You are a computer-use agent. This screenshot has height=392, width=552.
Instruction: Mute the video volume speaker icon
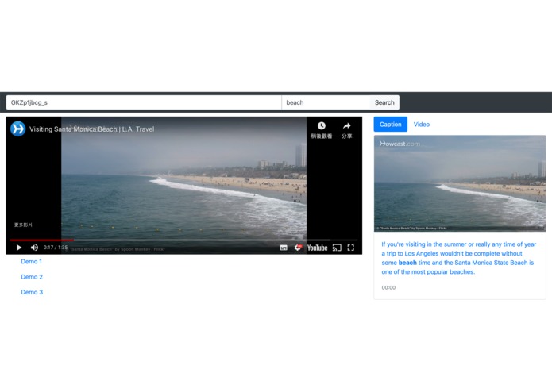point(34,248)
